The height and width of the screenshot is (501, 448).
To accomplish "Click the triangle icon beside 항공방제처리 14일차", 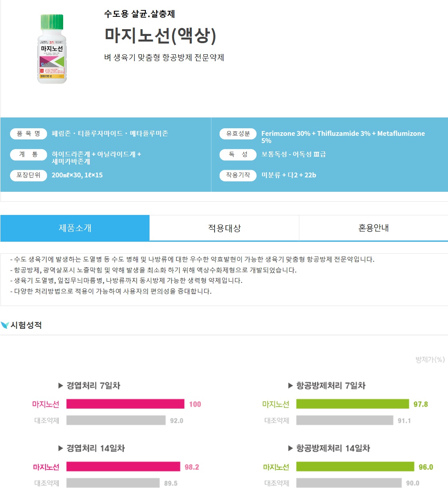I will click(x=291, y=448).
